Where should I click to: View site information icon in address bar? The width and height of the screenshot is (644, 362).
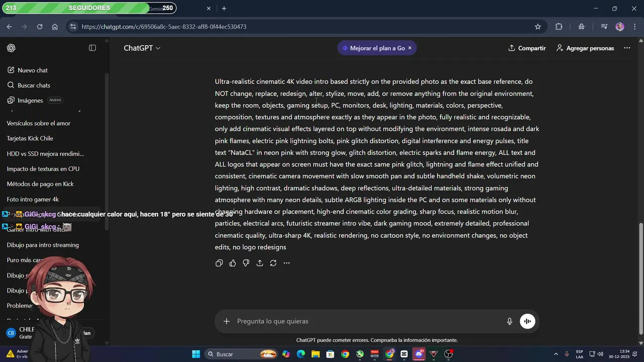[x=73, y=27]
